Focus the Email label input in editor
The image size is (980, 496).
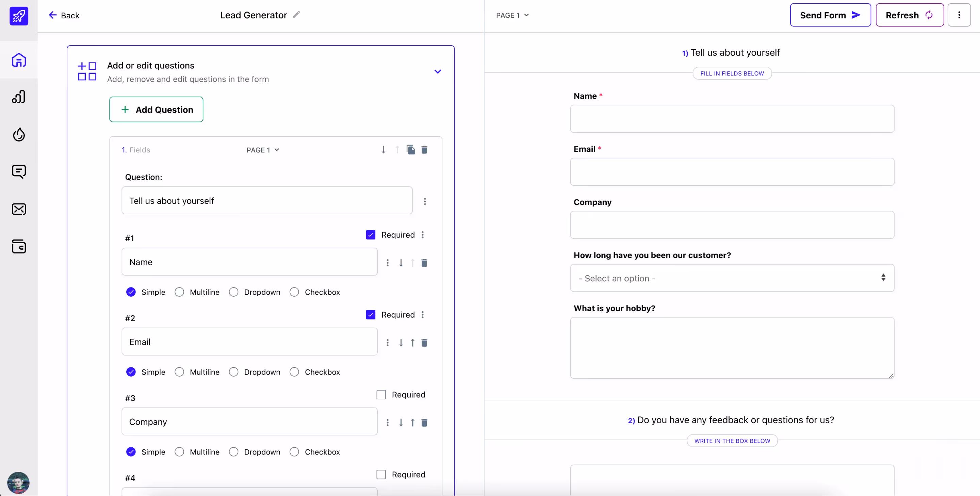249,342
